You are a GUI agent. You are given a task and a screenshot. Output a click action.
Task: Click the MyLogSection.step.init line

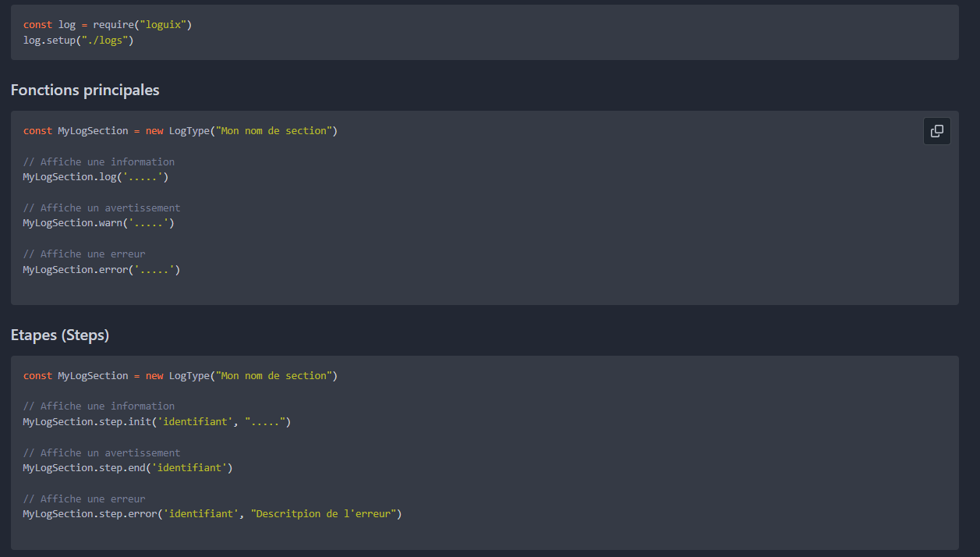156,422
